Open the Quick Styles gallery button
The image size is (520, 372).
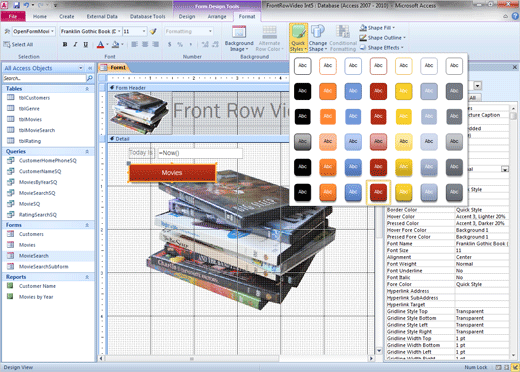pyautogui.click(x=298, y=38)
